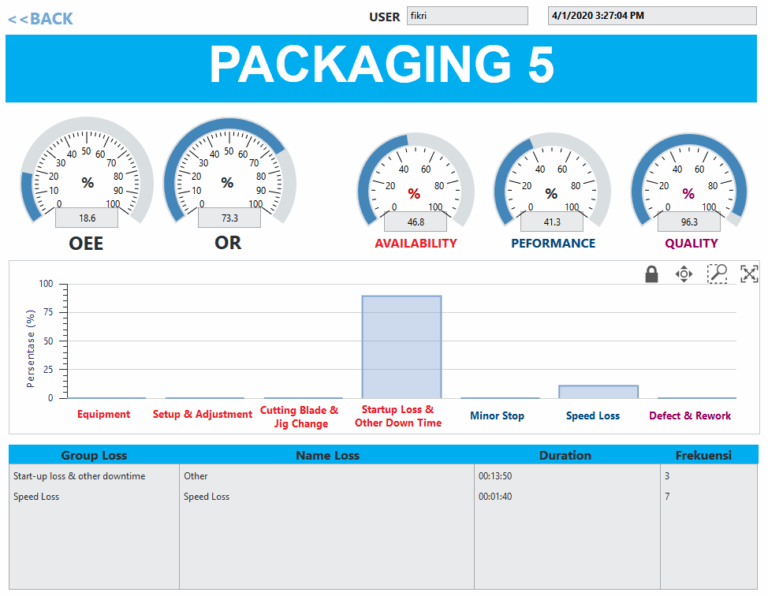Activate the zoom box magnifier tool
This screenshot has height=596, width=768.
(717, 274)
